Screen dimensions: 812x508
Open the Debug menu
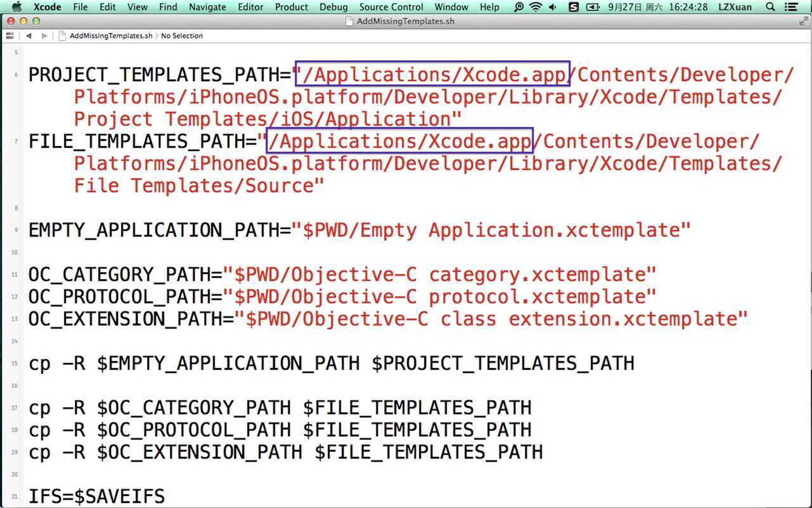coord(333,7)
